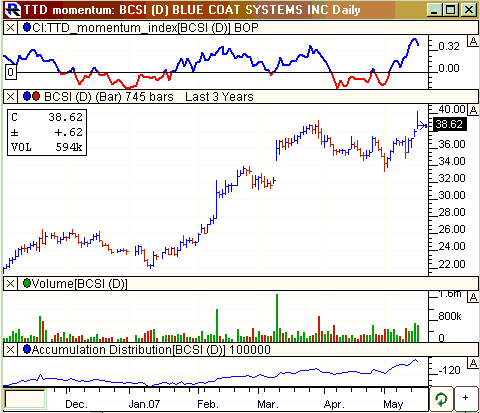Click the tallest green volume bar in March

(277, 318)
